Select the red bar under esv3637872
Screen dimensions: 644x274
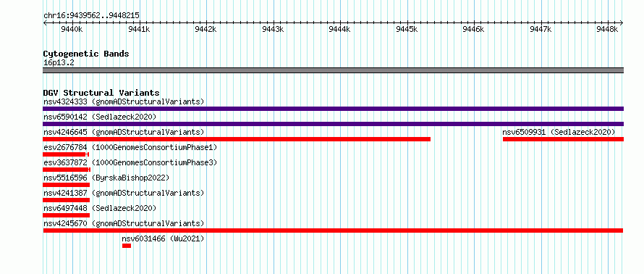pos(67,170)
